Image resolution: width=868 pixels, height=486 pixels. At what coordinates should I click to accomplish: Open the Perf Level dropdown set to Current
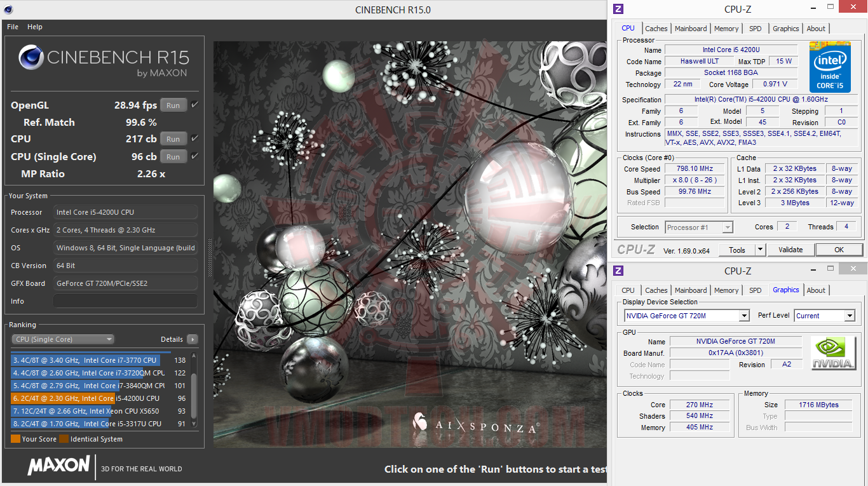[825, 316]
